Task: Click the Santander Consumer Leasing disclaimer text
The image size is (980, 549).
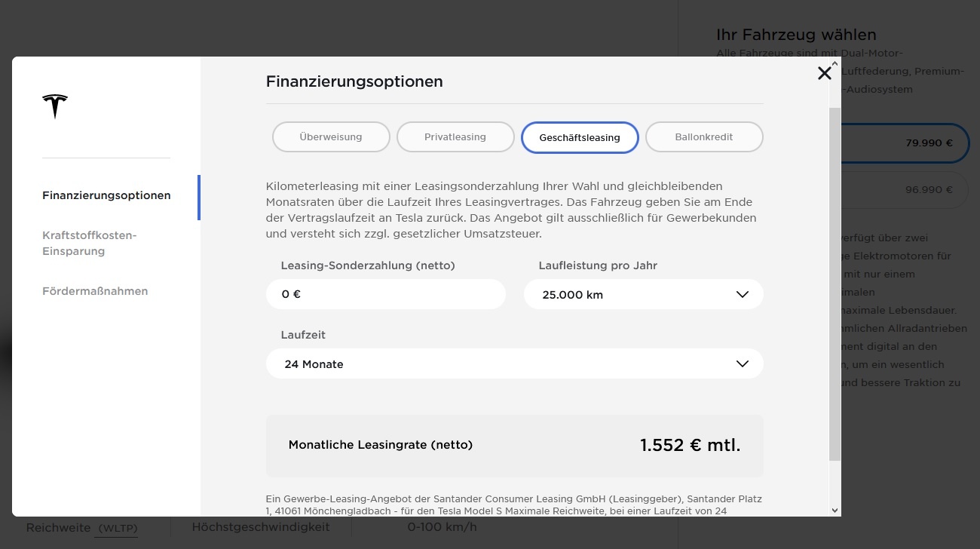Action: pyautogui.click(x=515, y=505)
